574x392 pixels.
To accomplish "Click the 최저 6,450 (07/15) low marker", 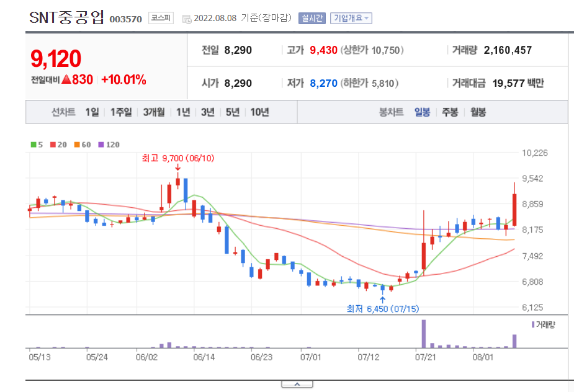I will coord(382,309).
